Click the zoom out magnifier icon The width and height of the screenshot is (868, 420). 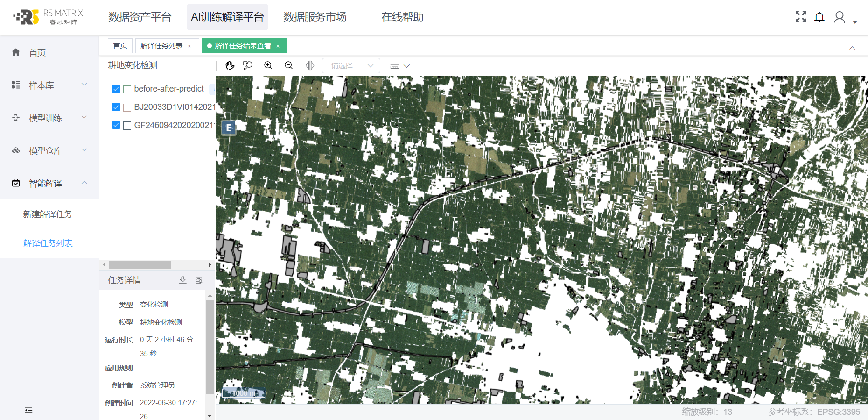tap(289, 66)
